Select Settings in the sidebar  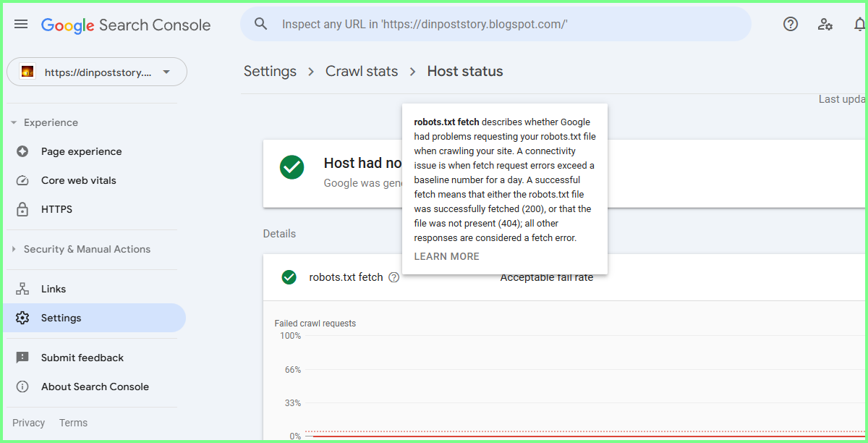click(x=95, y=318)
